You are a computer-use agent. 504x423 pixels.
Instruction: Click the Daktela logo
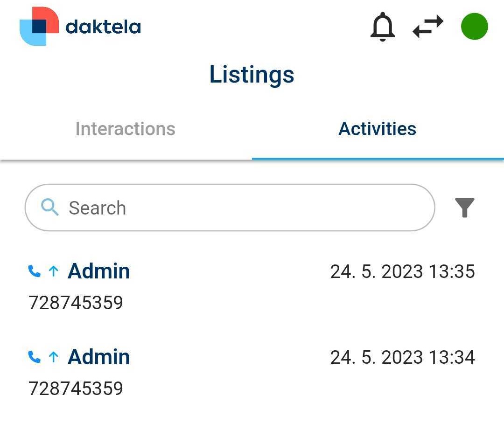79,26
